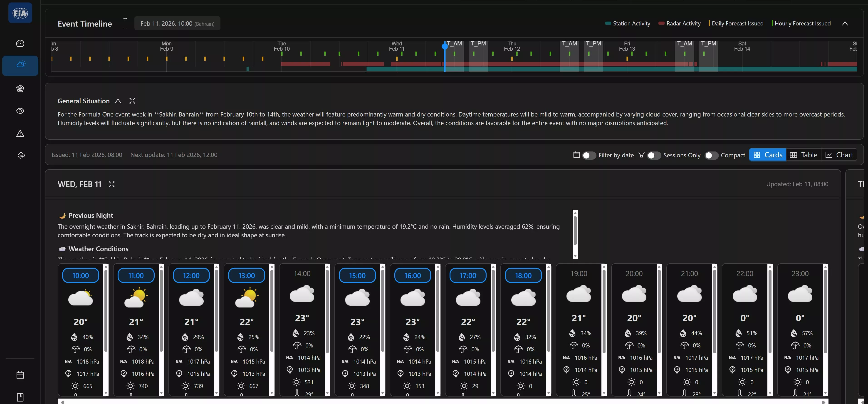Toggle the Compact switch
This screenshot has width=868, height=404.
coord(712,155)
